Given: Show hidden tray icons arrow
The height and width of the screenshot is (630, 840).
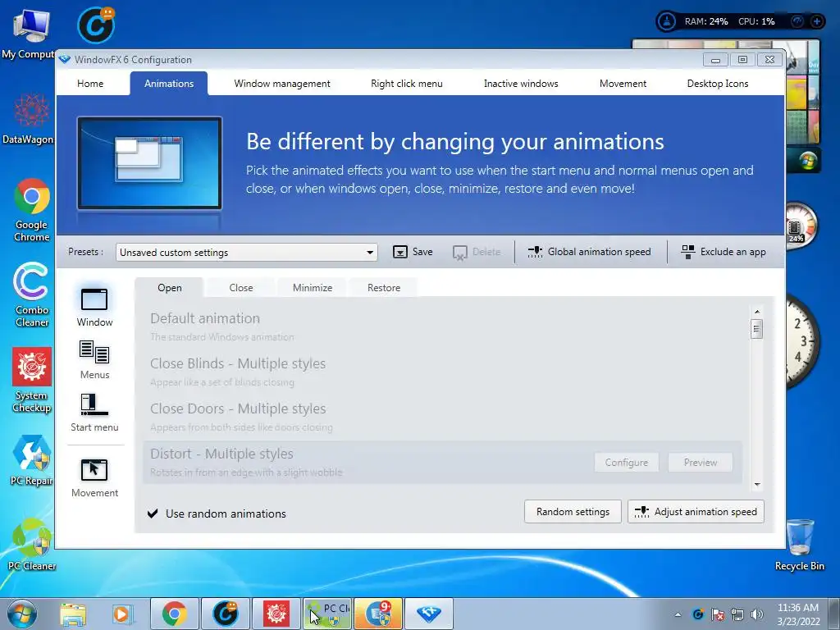Looking at the screenshot, I should coord(678,614).
